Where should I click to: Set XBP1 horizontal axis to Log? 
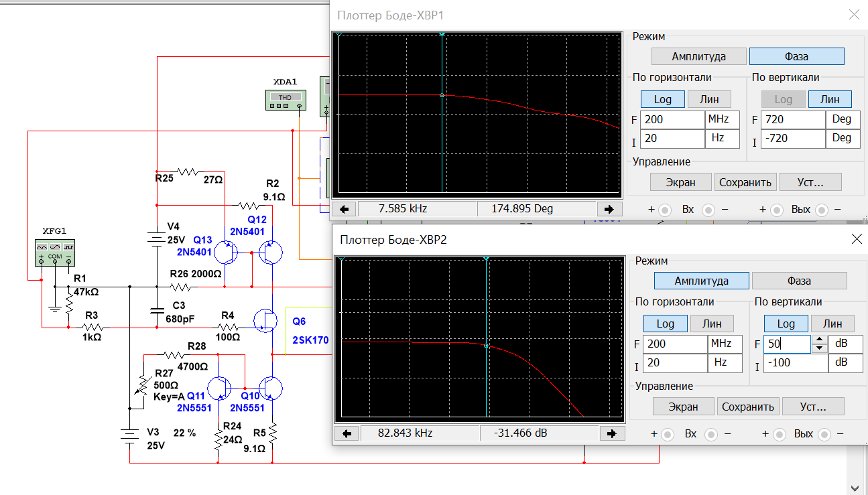click(662, 99)
